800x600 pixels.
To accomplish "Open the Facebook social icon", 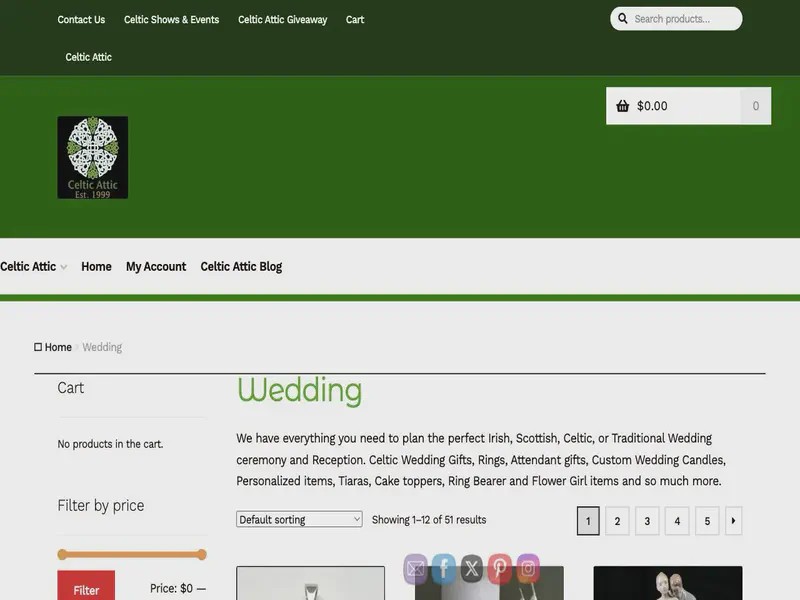I will (x=443, y=568).
